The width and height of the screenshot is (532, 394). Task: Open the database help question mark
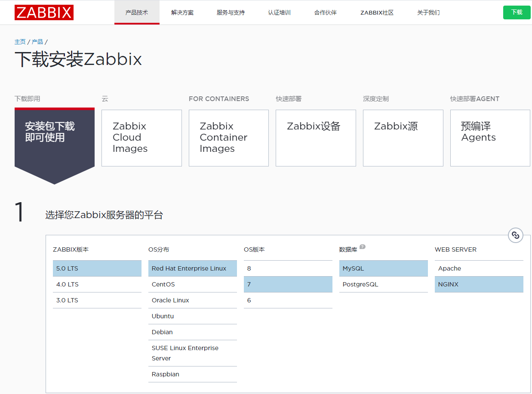tap(363, 247)
